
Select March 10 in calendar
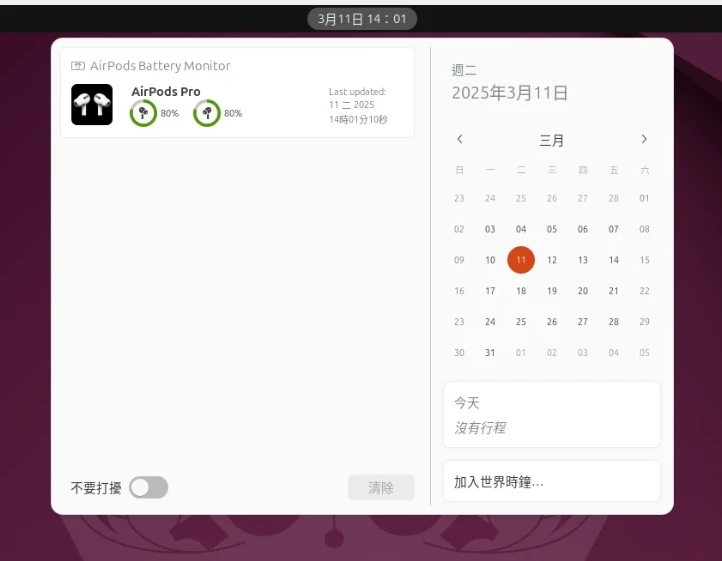click(x=490, y=260)
